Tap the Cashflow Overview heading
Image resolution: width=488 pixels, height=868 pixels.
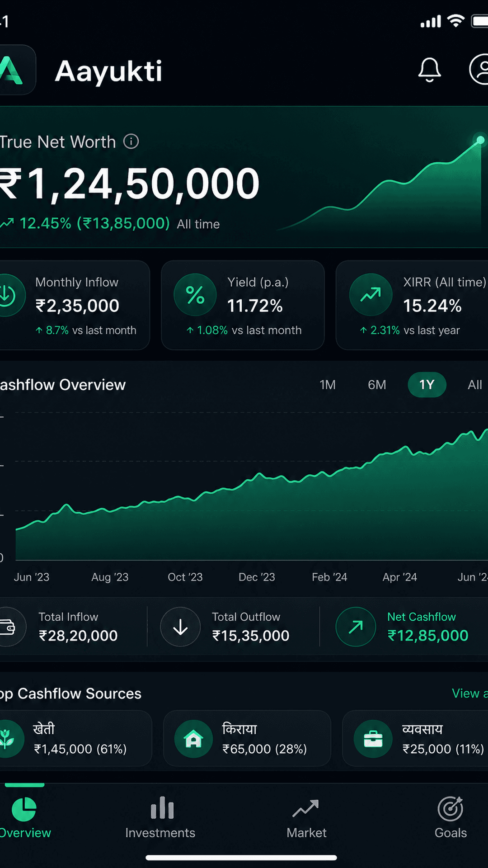click(63, 385)
